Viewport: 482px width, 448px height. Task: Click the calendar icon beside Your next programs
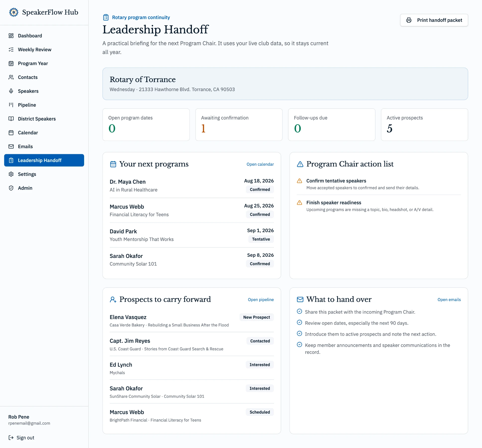coord(113,164)
